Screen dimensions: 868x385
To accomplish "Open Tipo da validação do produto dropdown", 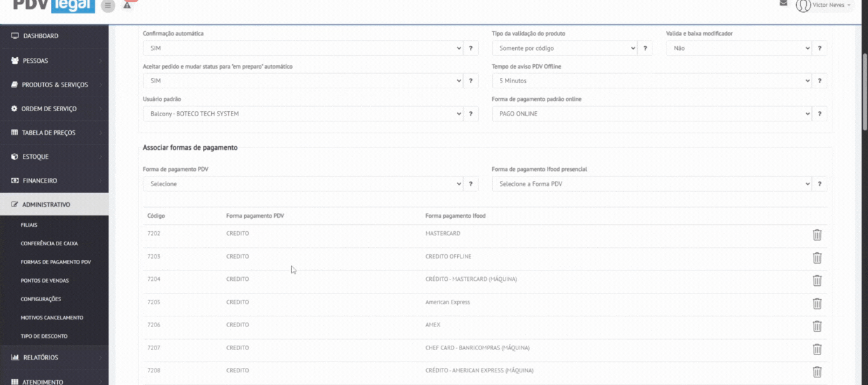I will coord(563,48).
